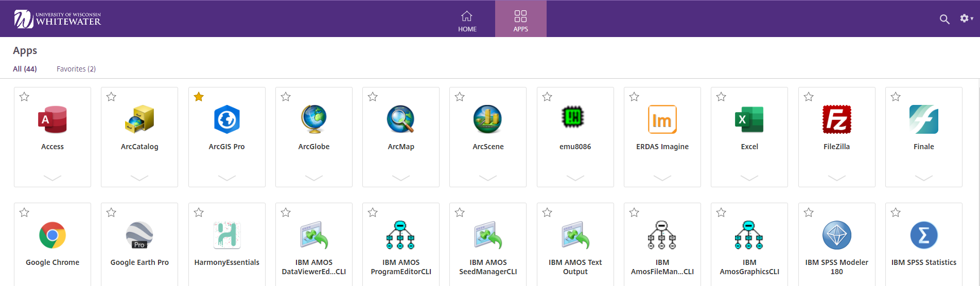The image size is (980, 286).
Task: Launch the FileZilla app icon
Action: (x=837, y=119)
